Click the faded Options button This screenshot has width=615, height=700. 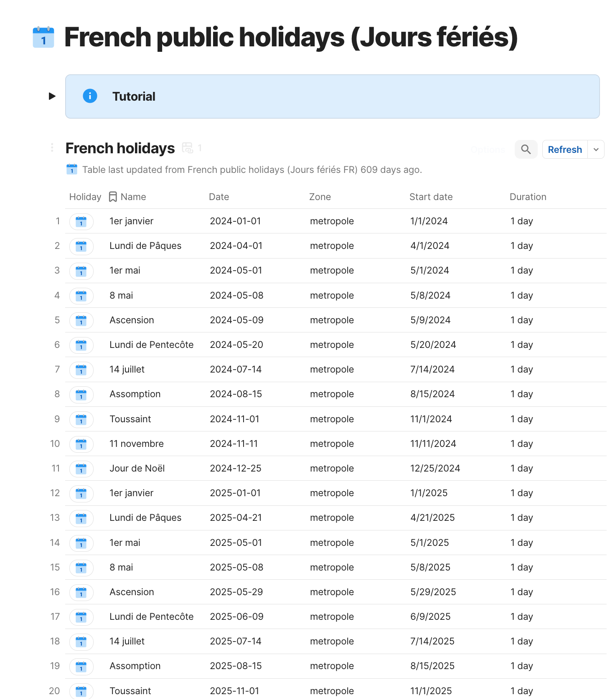tap(488, 150)
